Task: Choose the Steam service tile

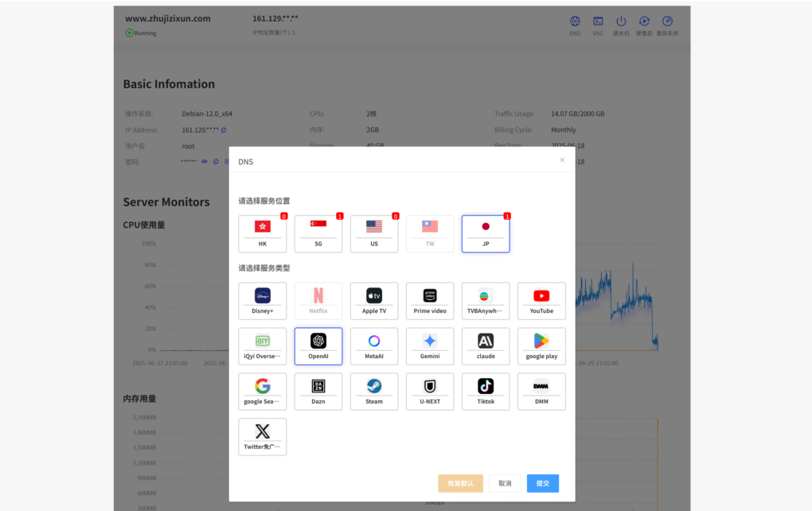Action: click(374, 392)
